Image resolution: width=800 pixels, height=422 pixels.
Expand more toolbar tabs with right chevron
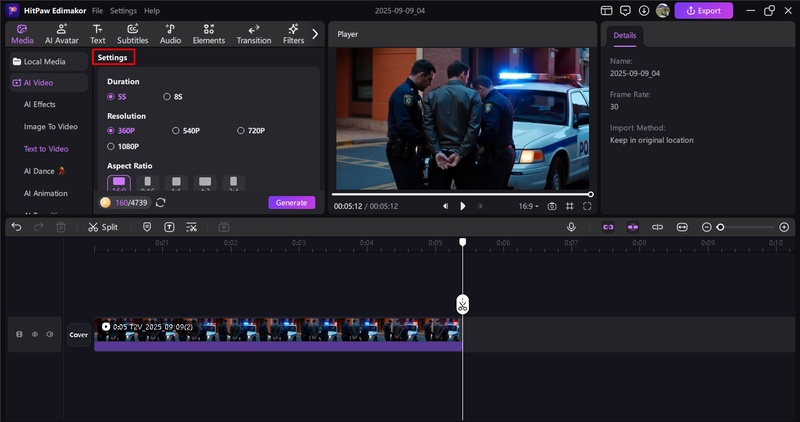(315, 34)
